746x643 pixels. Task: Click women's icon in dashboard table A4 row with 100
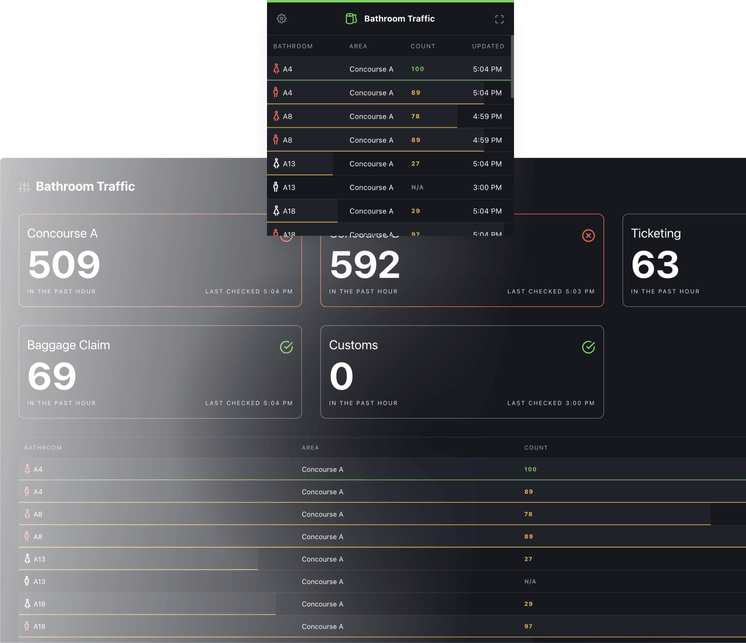coord(27,469)
